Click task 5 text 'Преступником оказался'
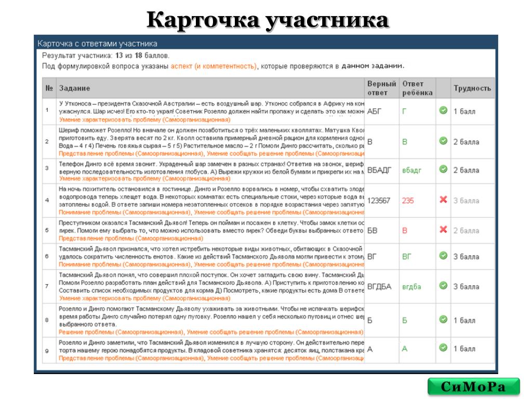The image size is (532, 399). pos(211,227)
